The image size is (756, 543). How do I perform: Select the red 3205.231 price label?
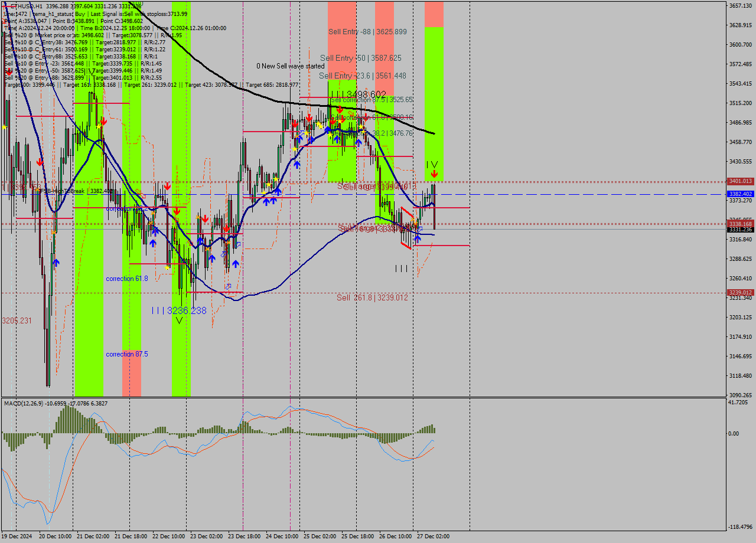coord(17,320)
